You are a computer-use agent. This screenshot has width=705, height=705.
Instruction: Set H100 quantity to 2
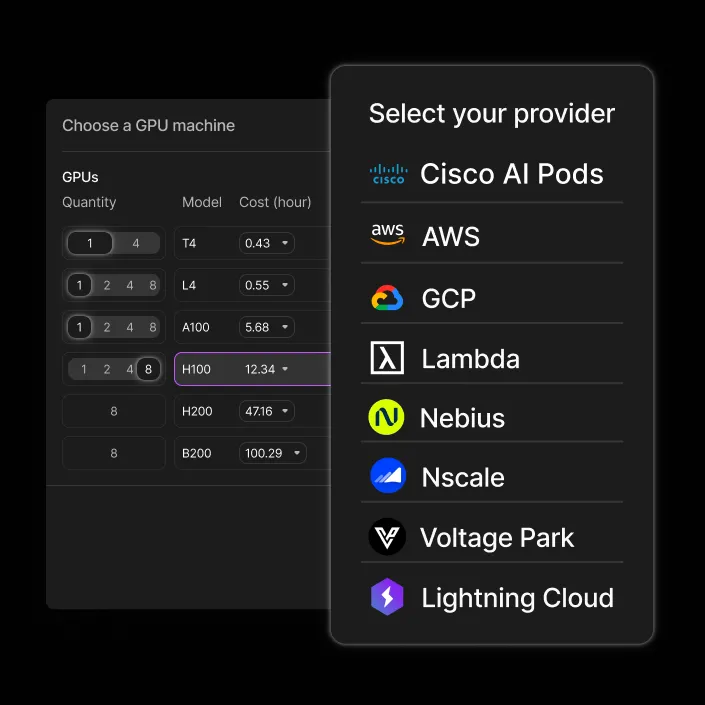107,369
